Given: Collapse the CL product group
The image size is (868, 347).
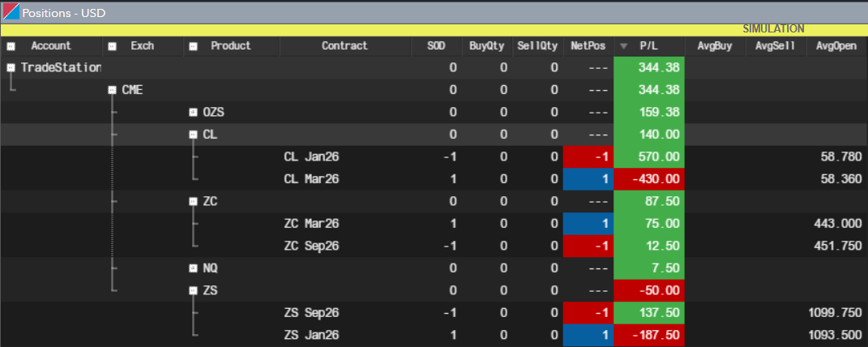Looking at the screenshot, I should [x=193, y=135].
